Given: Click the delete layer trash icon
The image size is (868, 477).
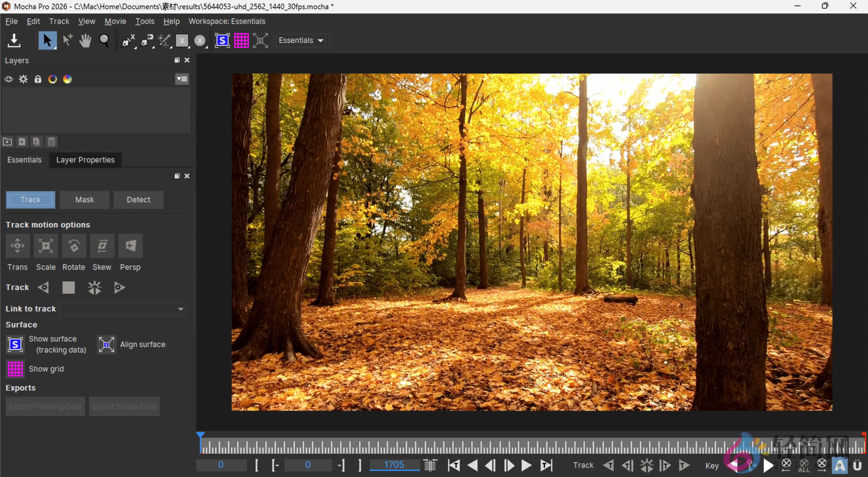Looking at the screenshot, I should click(x=51, y=142).
